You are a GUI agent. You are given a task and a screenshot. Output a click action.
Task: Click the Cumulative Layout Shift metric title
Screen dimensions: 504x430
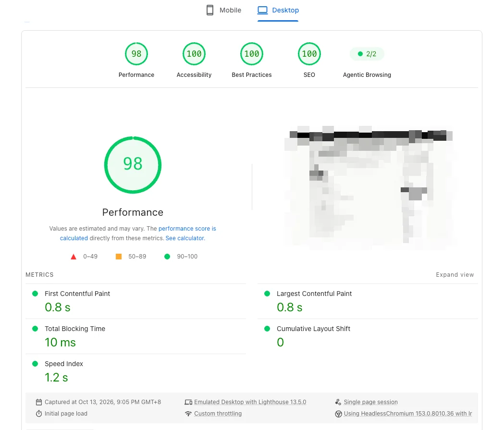click(x=313, y=329)
